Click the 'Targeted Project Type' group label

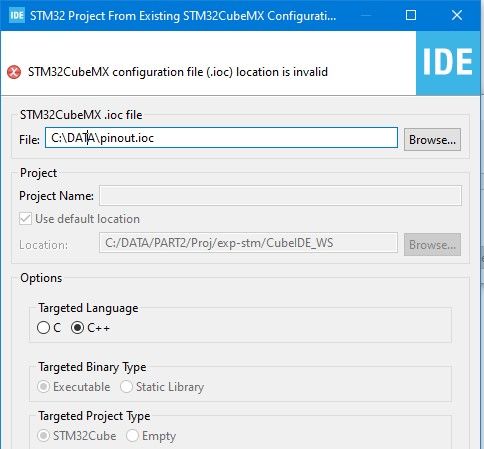[94, 416]
